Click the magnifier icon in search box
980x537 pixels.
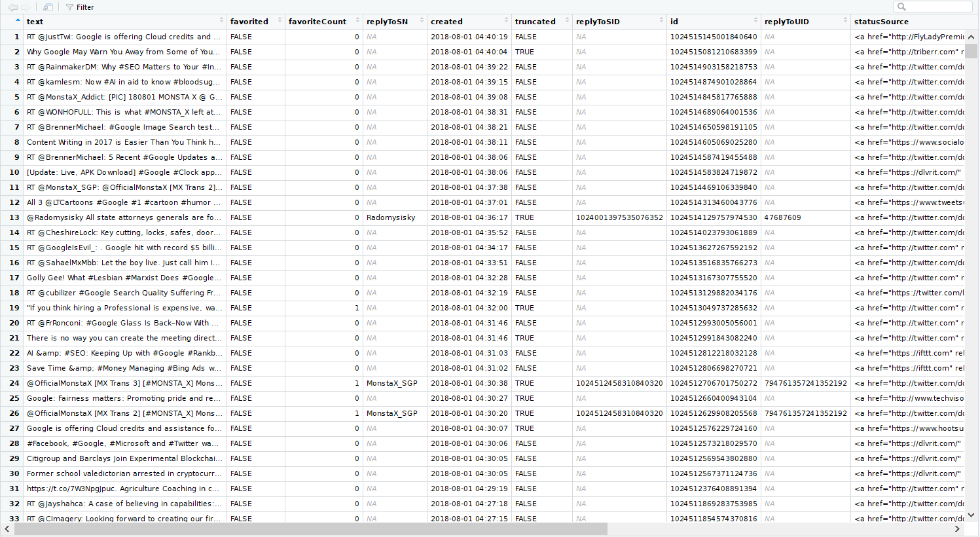coord(901,7)
